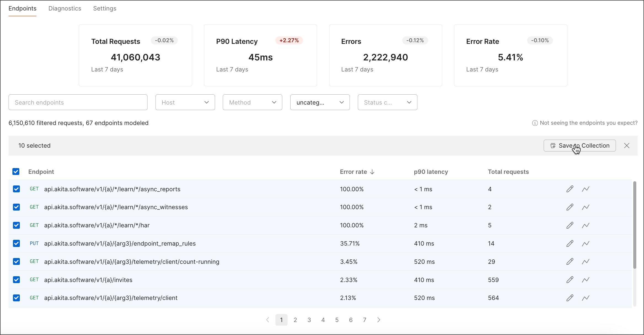Switch to the Settings tab

point(105,9)
